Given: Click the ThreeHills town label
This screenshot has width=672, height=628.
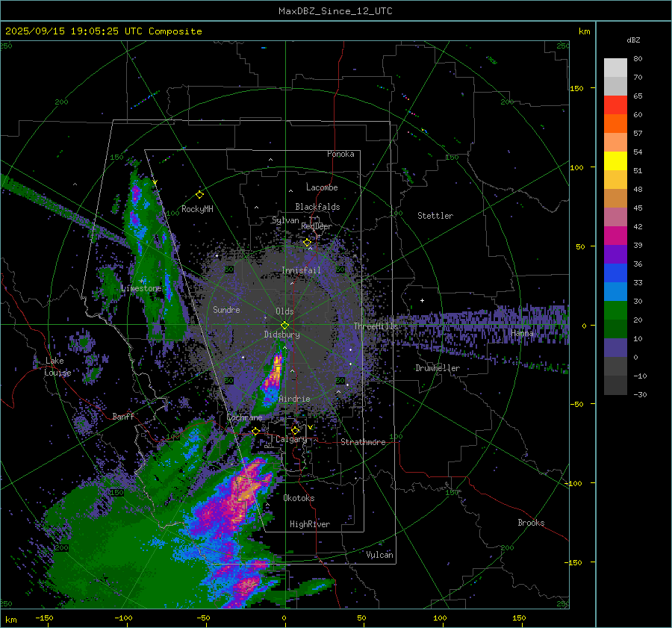Looking at the screenshot, I should pos(376,326).
